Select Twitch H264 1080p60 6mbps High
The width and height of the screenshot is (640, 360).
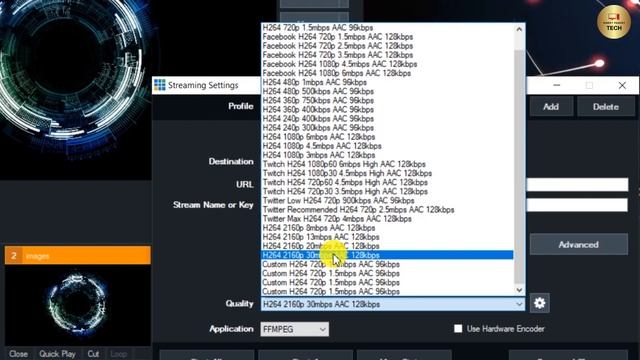point(387,164)
